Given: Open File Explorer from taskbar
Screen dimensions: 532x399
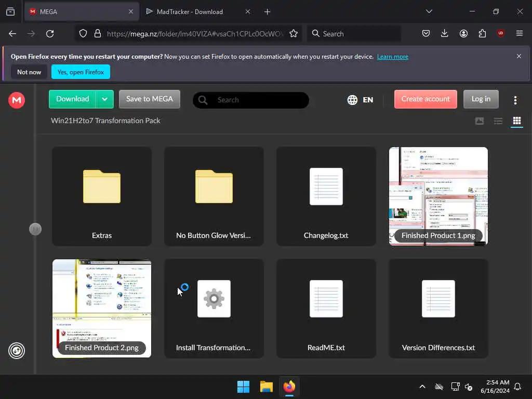Looking at the screenshot, I should [x=267, y=387].
